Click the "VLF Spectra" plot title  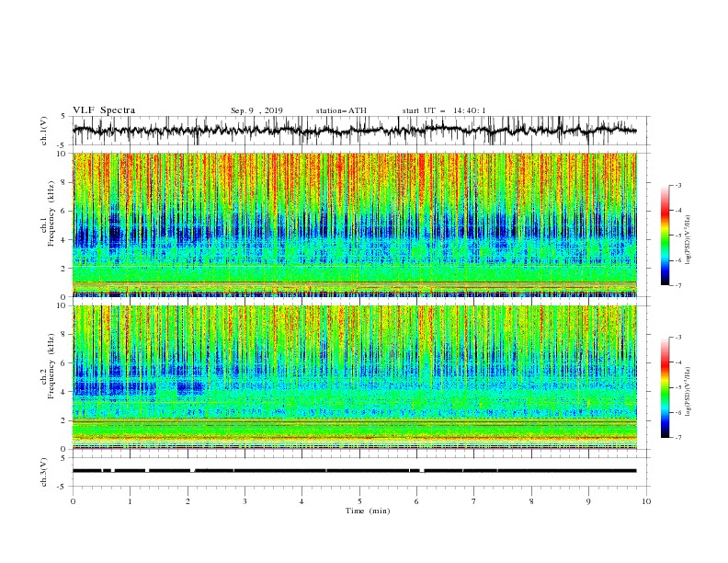click(104, 110)
